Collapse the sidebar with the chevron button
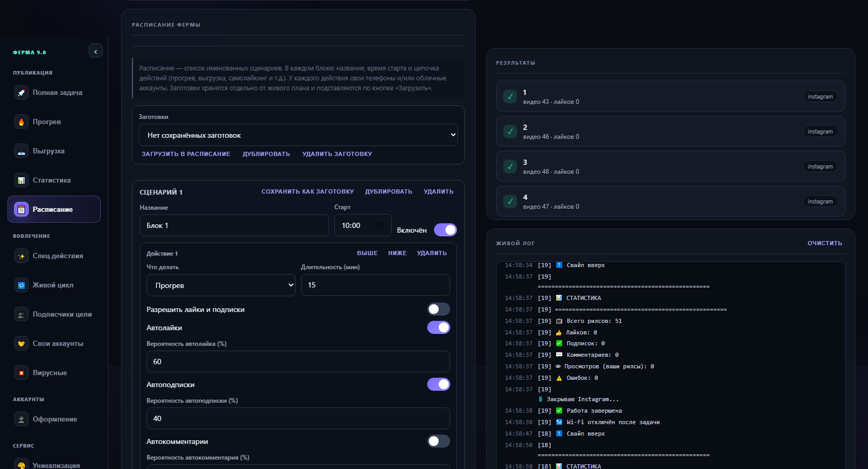 [x=95, y=51]
